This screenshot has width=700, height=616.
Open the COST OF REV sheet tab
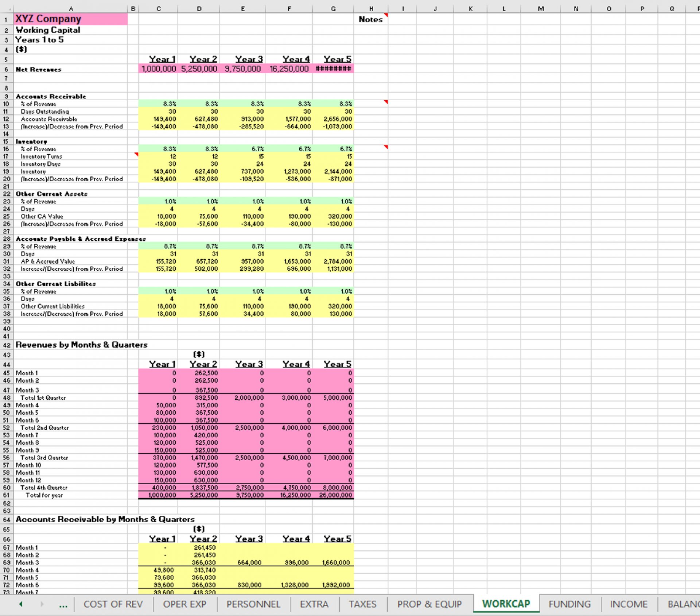pyautogui.click(x=113, y=604)
